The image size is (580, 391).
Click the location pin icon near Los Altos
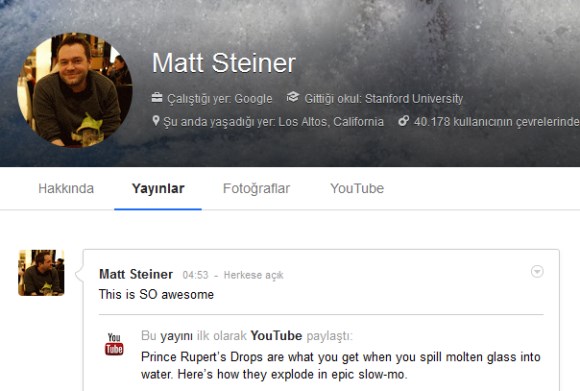pos(156,121)
